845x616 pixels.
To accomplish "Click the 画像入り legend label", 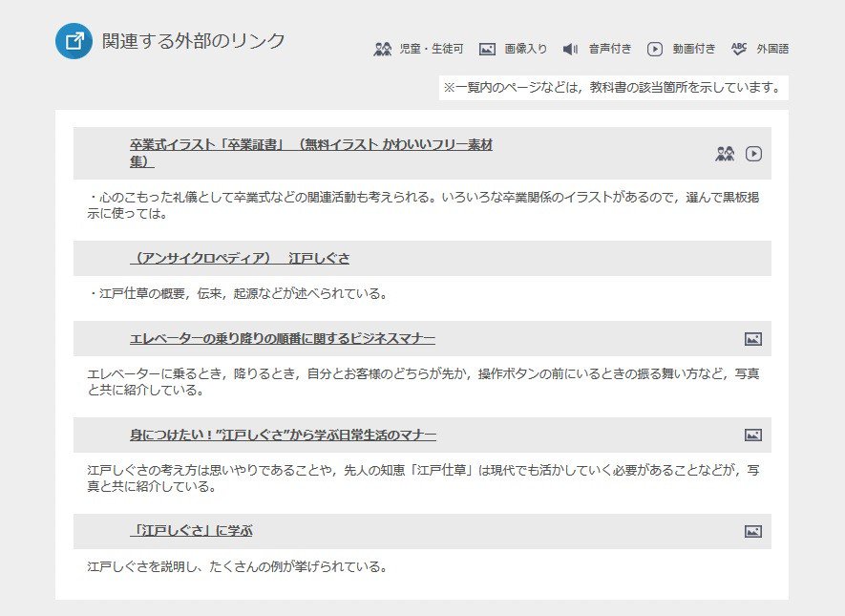I will pyautogui.click(x=525, y=49).
